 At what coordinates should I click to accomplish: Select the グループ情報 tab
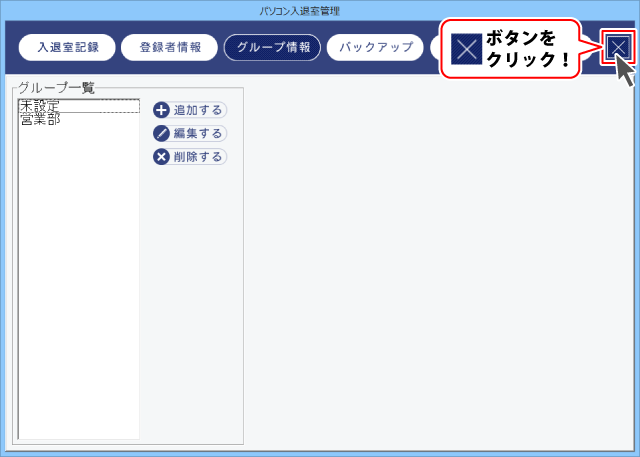pyautogui.click(x=272, y=47)
